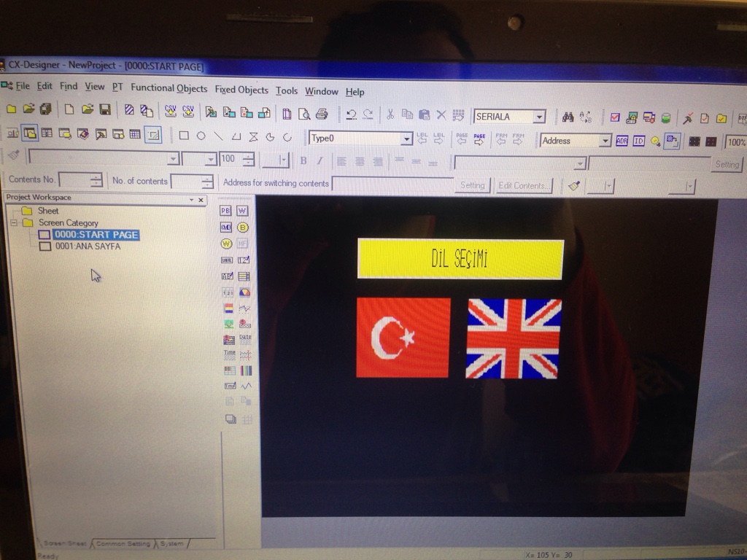Click the Paste clipboard icon
The width and height of the screenshot is (747, 560).
pyautogui.click(x=424, y=114)
